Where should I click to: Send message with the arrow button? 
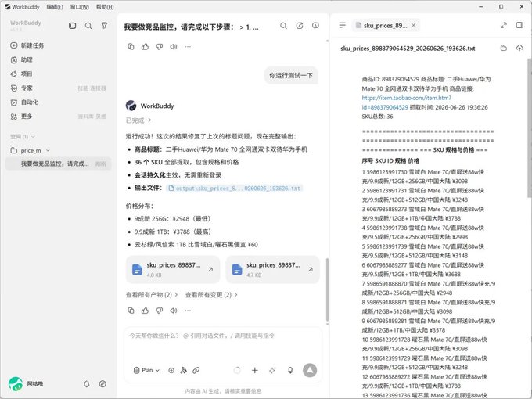310,371
